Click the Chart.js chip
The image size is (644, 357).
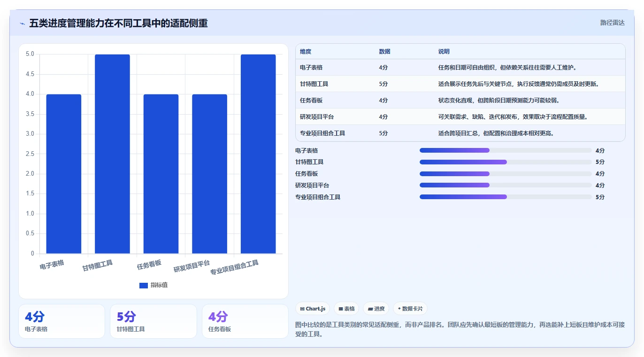coord(313,309)
